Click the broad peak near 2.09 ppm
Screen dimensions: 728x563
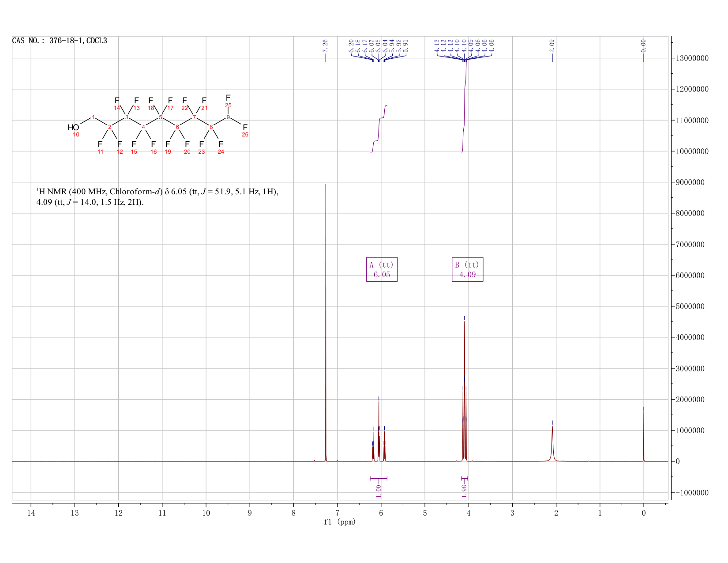point(552,444)
